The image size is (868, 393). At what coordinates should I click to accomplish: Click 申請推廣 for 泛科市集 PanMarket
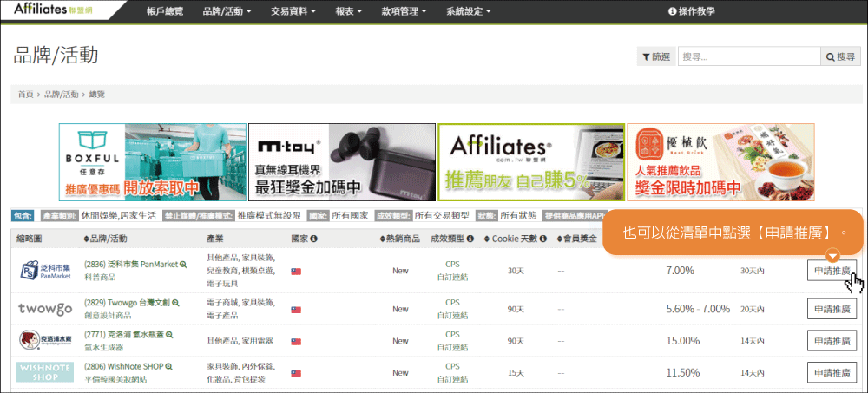pos(832,271)
